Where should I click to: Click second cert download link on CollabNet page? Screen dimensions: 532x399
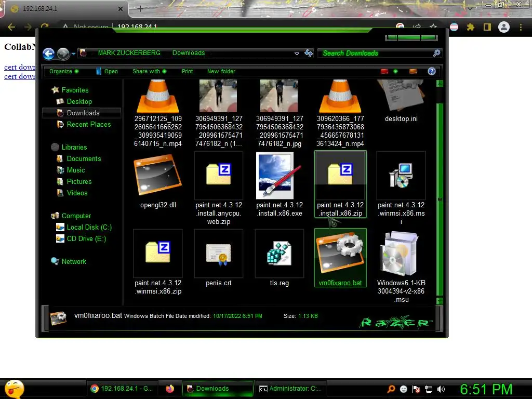coord(19,77)
